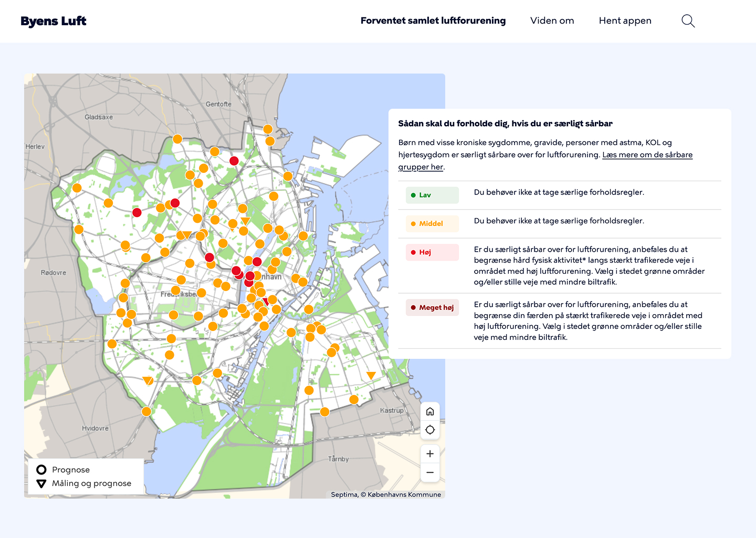
Task: Click the green Lav level badge
Action: tap(432, 195)
